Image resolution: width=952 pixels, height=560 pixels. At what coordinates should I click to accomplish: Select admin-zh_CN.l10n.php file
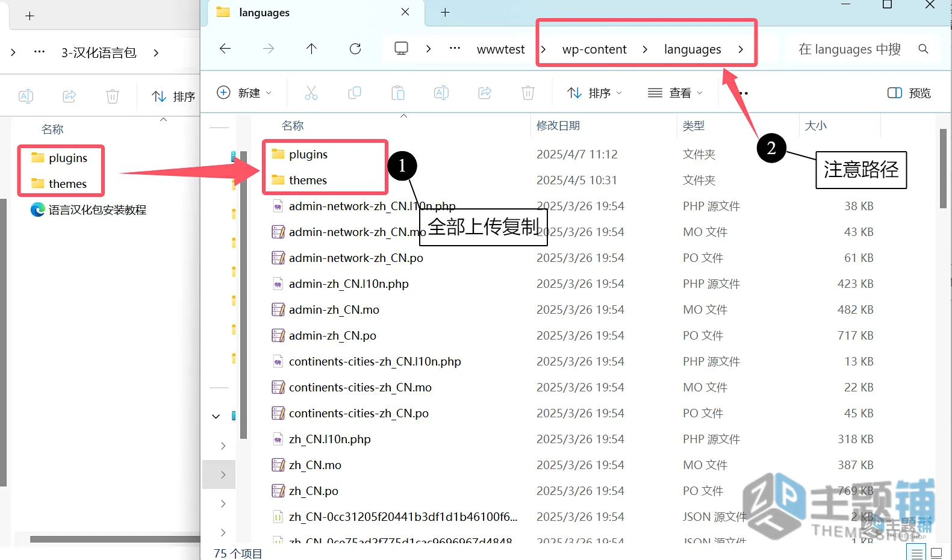point(340,284)
